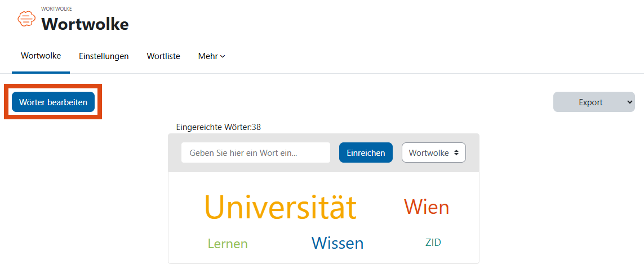This screenshot has width=644, height=278.
Task: Open the Export dropdown
Action: 594,102
